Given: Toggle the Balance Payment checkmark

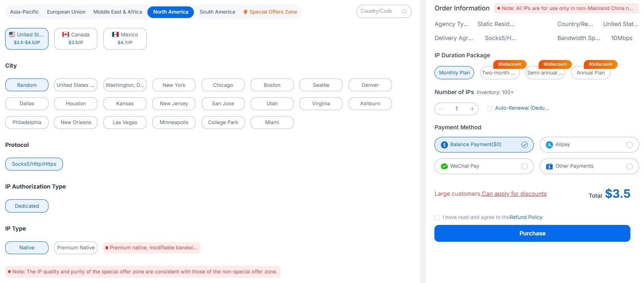Looking at the screenshot, I should point(525,145).
